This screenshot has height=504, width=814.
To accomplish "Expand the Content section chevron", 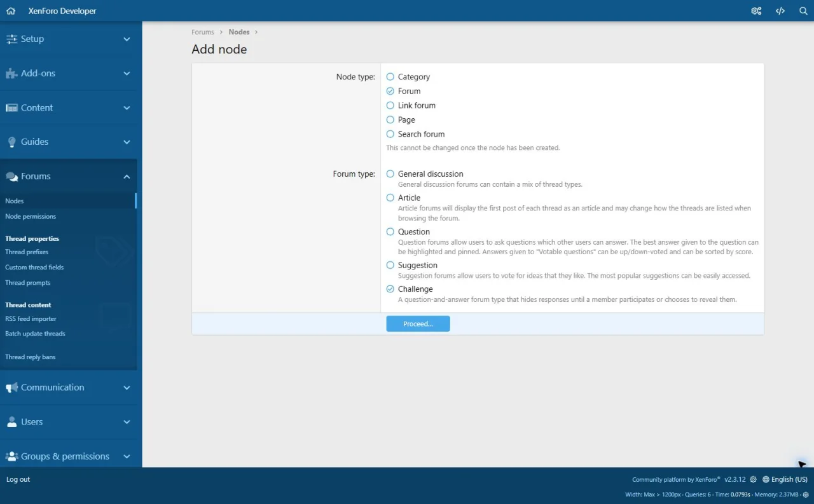I will click(x=127, y=107).
